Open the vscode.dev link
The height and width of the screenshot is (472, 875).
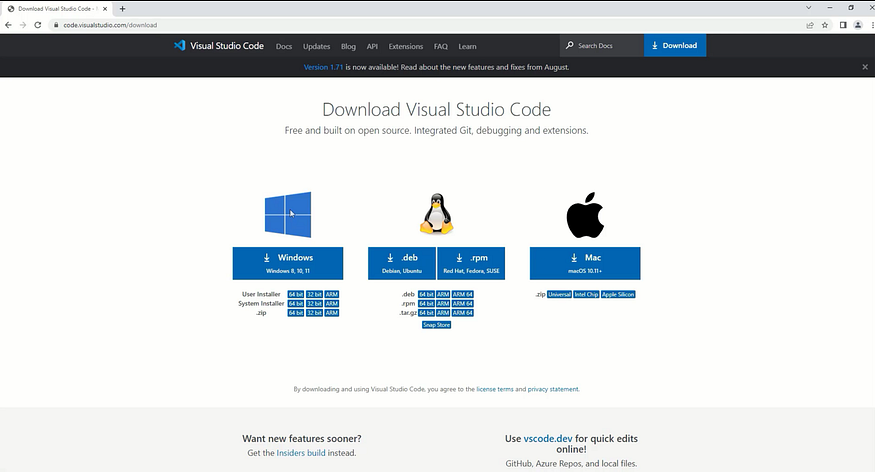tap(548, 439)
